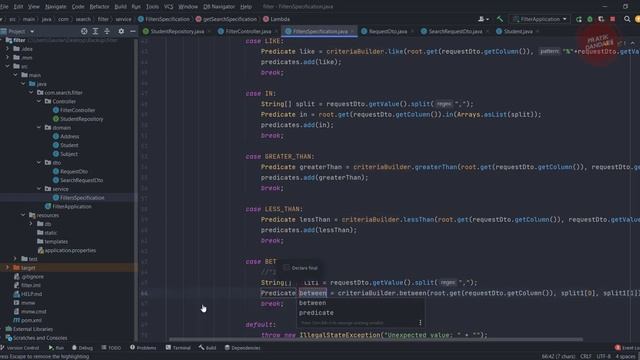Expand the target folder

pyautogui.click(x=7, y=267)
